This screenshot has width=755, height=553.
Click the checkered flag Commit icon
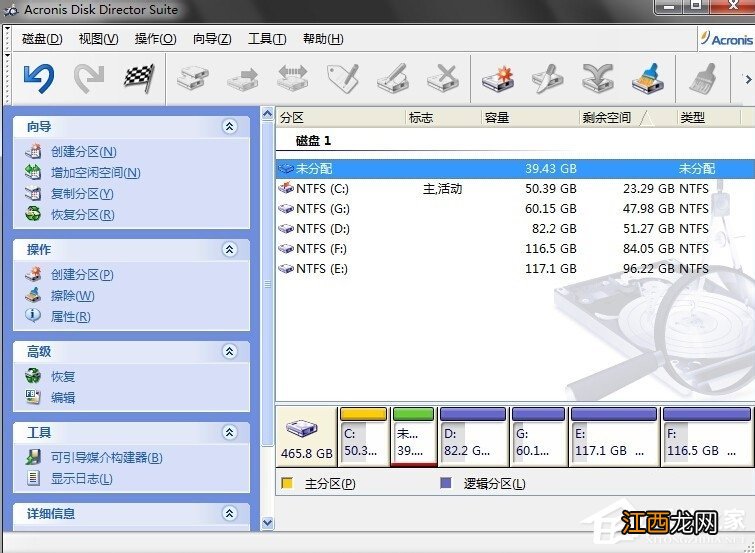tap(139, 78)
